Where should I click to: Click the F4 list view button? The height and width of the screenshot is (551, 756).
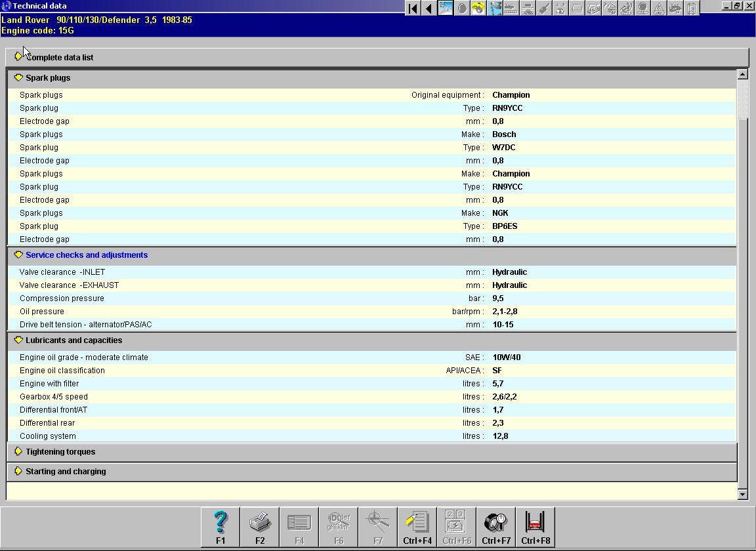299,527
